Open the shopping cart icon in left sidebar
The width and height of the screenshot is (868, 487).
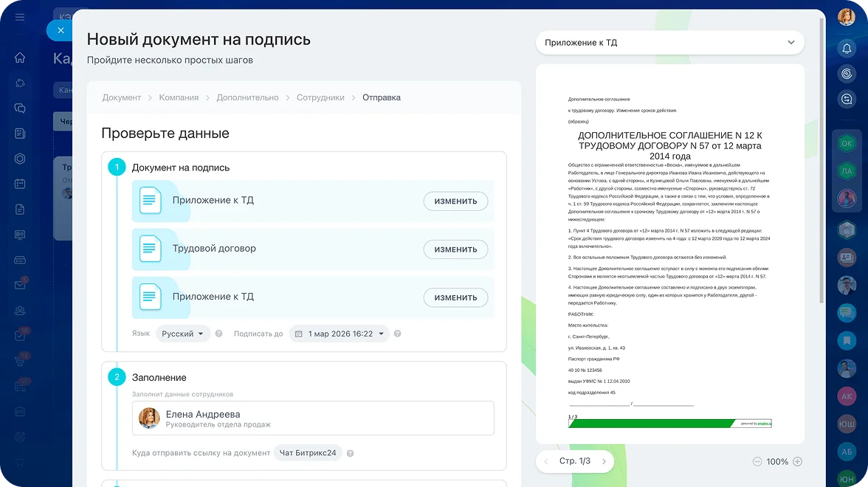click(20, 463)
